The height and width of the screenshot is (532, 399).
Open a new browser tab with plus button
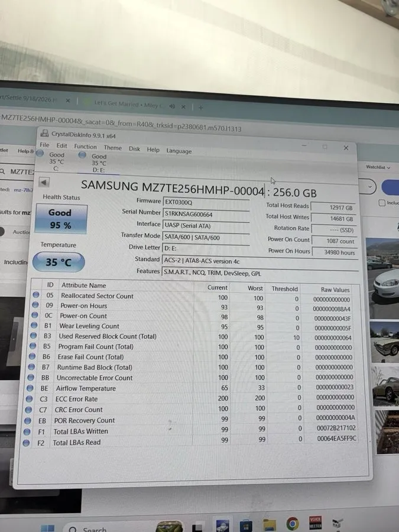coord(201,108)
